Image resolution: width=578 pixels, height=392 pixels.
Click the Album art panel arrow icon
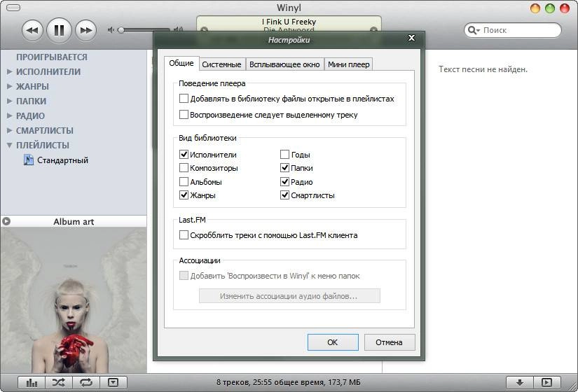pyautogui.click(x=6, y=221)
